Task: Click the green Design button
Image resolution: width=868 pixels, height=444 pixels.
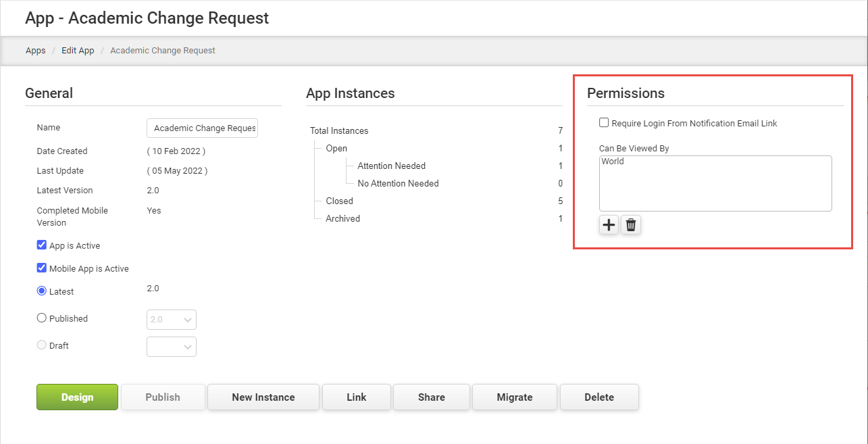Action: pos(77,397)
